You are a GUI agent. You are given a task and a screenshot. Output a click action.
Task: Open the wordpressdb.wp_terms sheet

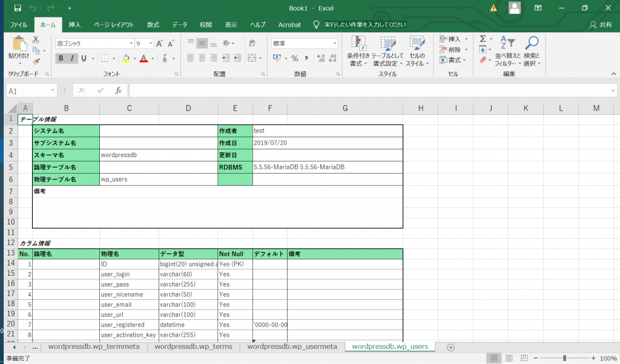click(193, 346)
